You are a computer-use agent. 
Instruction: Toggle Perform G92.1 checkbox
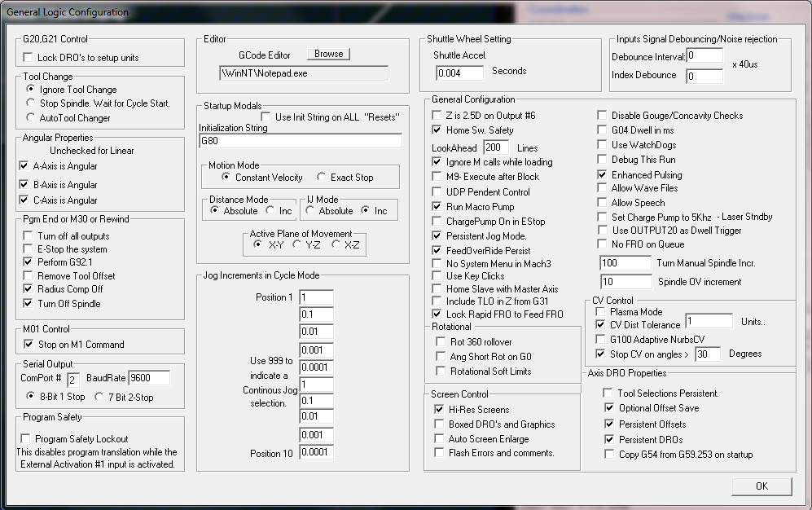coord(28,262)
